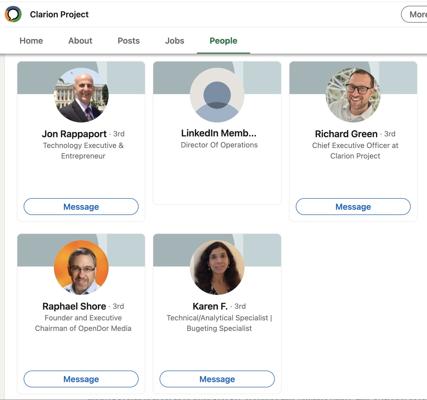
Task: Open the Jobs tab
Action: click(x=175, y=41)
